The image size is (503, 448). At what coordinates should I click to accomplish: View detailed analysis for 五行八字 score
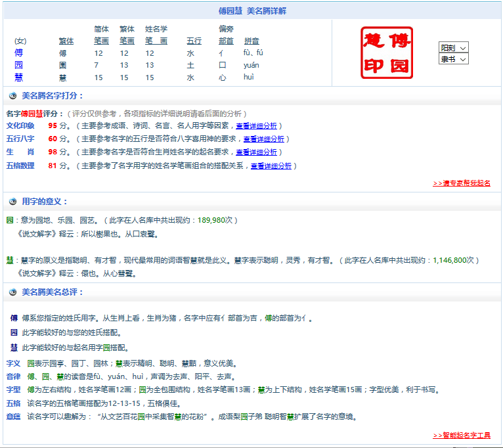264,139
